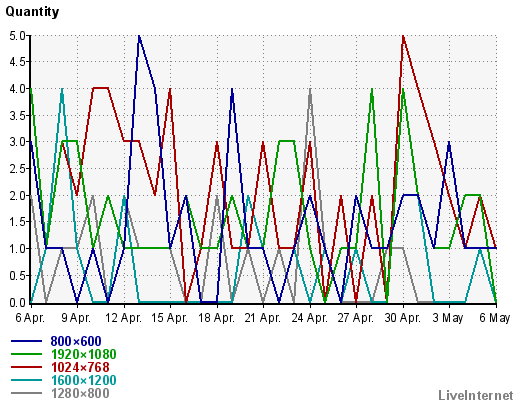Click the 800×600 legend label

pos(76,341)
